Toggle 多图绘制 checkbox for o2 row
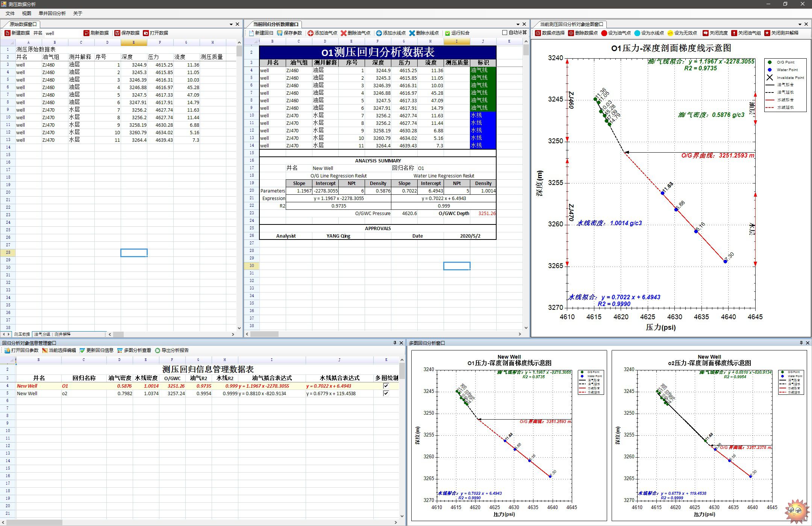812x526 pixels. click(x=386, y=393)
